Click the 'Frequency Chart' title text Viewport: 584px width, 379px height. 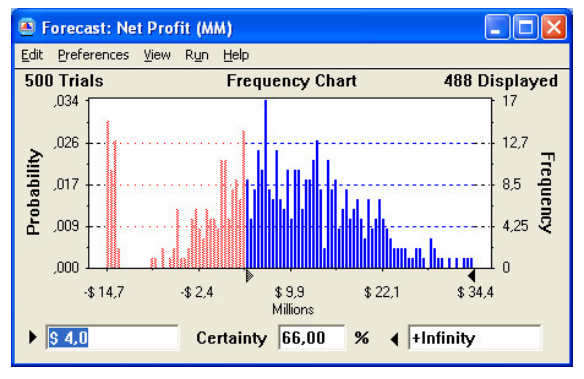click(292, 81)
